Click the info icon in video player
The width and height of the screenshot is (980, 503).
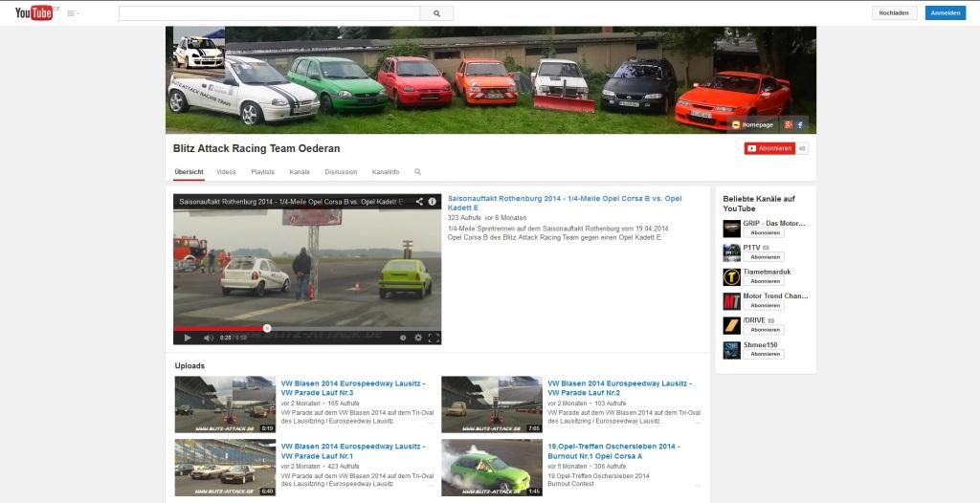tap(432, 202)
